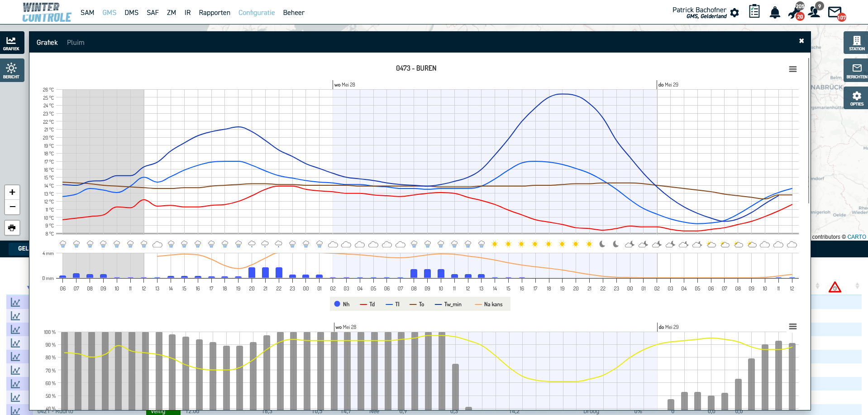The height and width of the screenshot is (415, 868).
Task: Open temperature chart hamburger menu
Action: (x=793, y=69)
